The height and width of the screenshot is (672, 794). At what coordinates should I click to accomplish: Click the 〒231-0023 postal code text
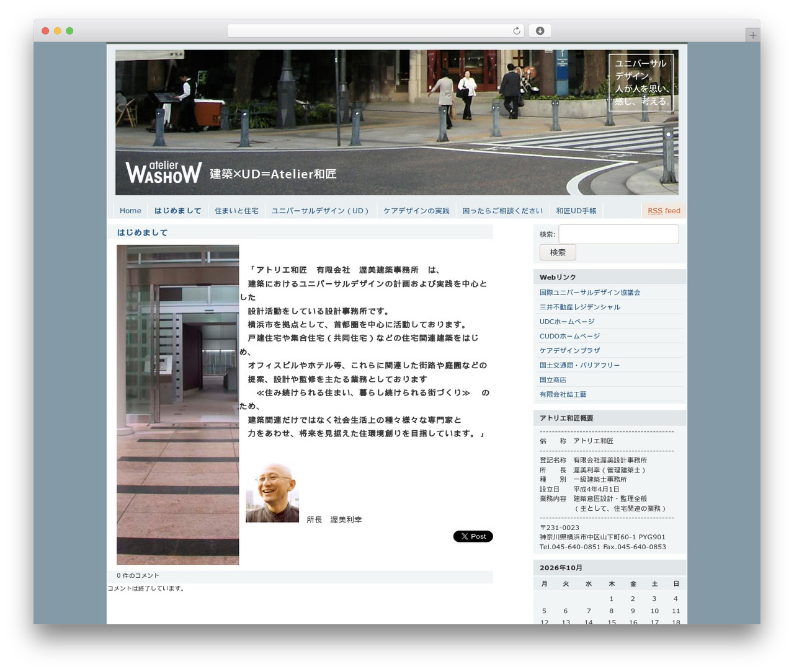click(x=560, y=528)
